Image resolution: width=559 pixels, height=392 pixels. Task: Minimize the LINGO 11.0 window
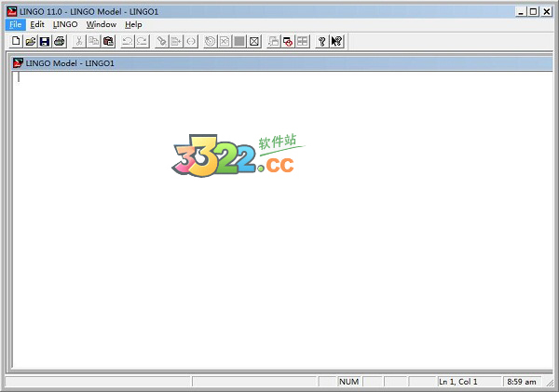pos(521,12)
